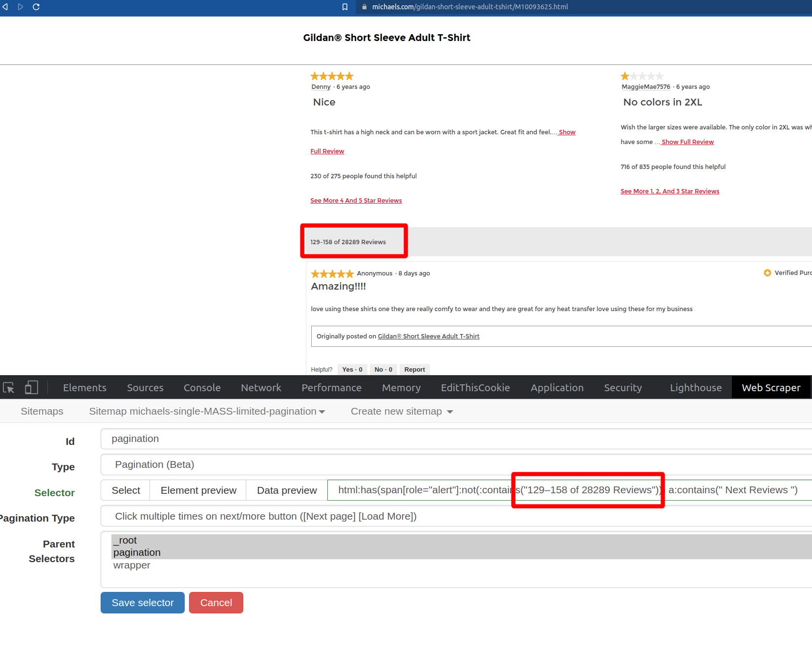Vote No on the Amazing!!!! review
This screenshot has width=812, height=652.
pyautogui.click(x=383, y=370)
